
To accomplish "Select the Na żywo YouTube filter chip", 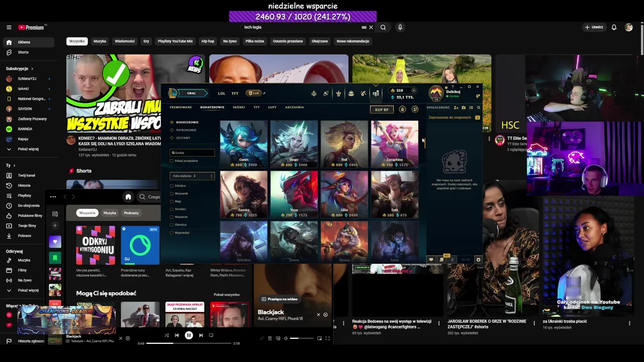I will tap(230, 41).
